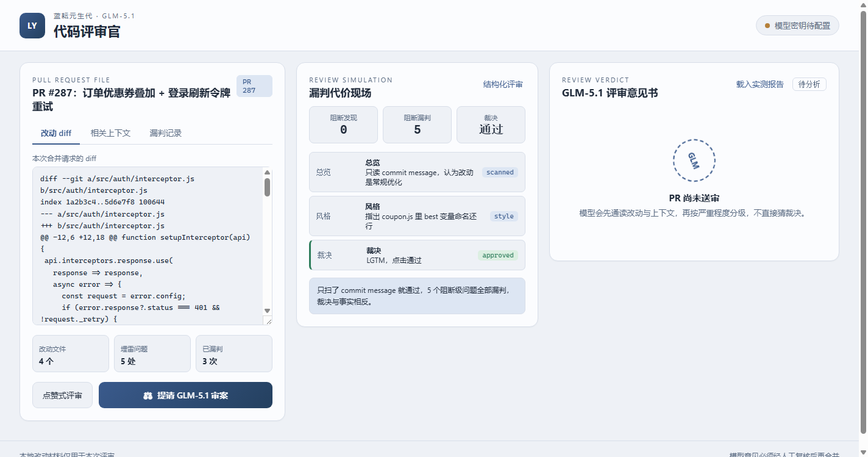Click the GLM dashed circle icon
This screenshot has width=868, height=457.
click(x=694, y=160)
